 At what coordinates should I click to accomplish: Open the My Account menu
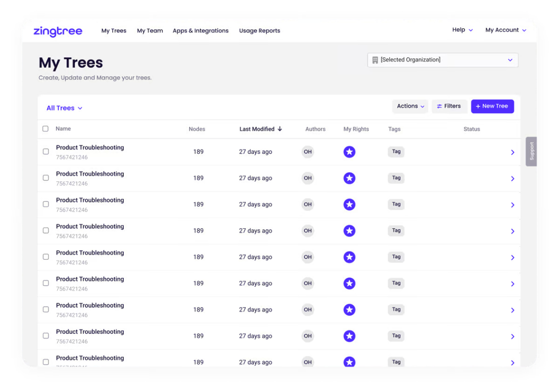pos(506,30)
